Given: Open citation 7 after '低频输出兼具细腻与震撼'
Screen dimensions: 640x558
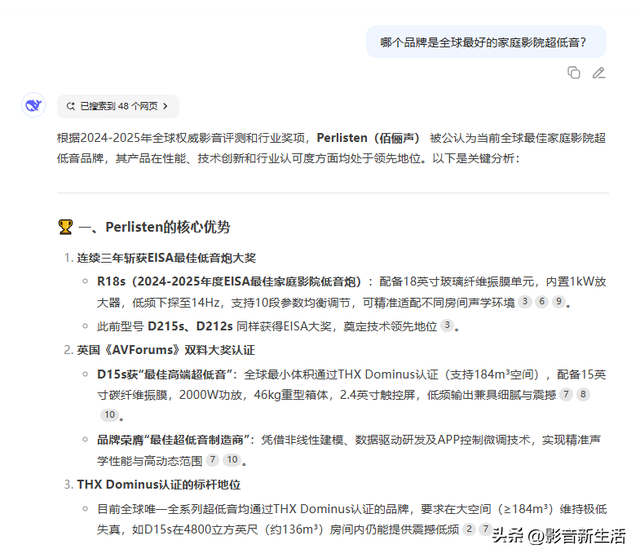Looking at the screenshot, I should click(566, 394).
